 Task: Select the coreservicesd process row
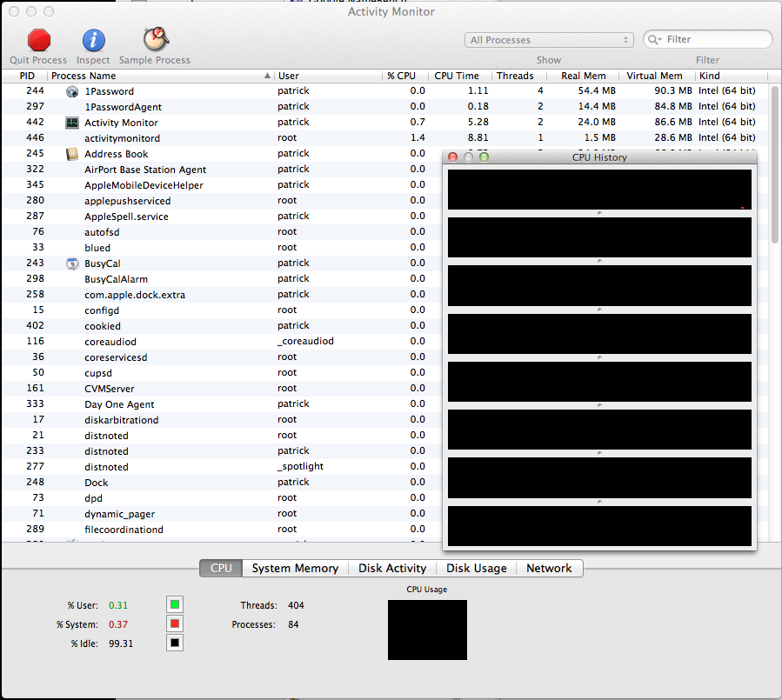pos(222,357)
